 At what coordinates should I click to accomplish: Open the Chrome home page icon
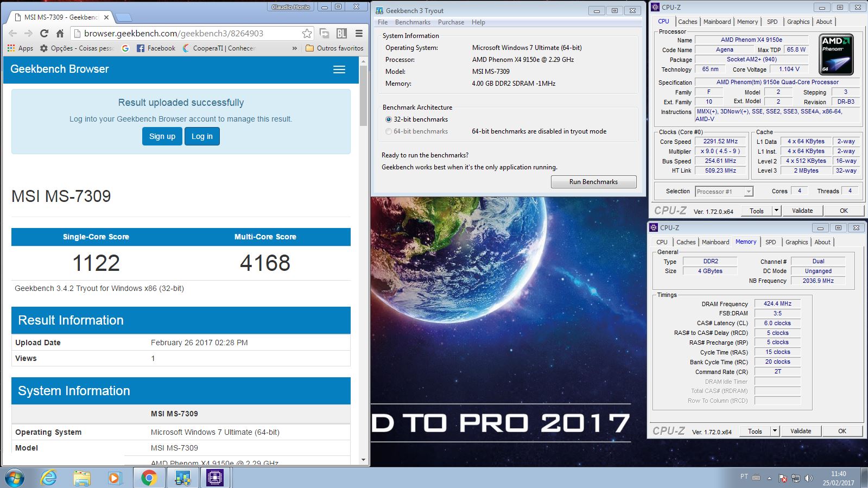coord(60,33)
